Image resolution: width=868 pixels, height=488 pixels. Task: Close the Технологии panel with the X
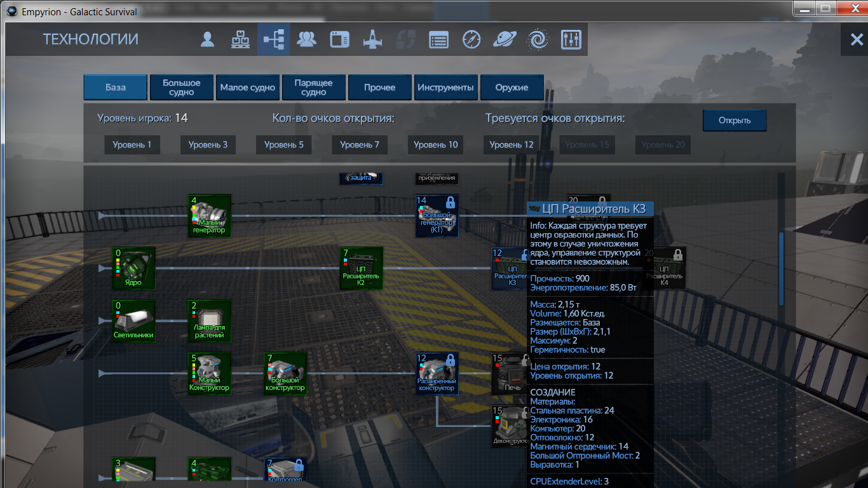point(855,39)
